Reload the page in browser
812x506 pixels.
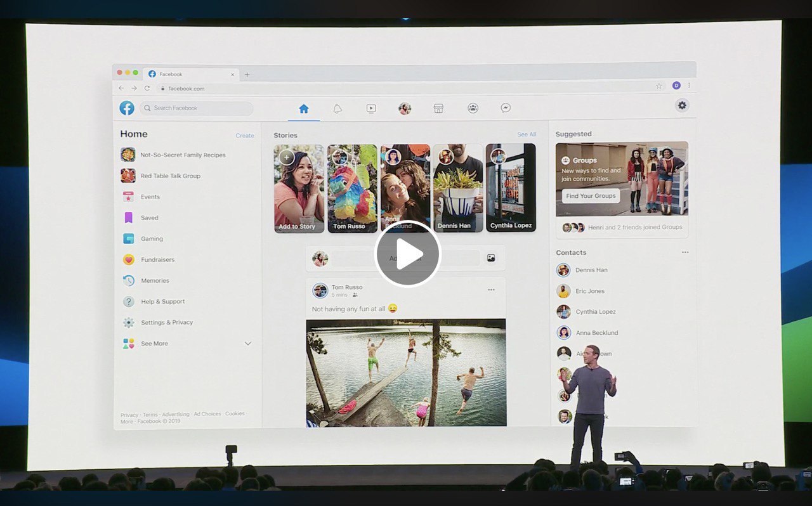(147, 88)
